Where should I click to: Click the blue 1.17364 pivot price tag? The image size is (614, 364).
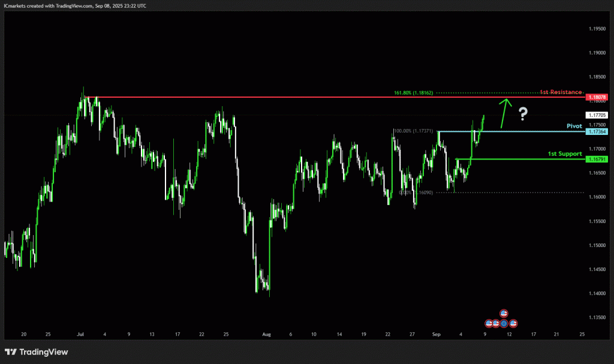597,132
